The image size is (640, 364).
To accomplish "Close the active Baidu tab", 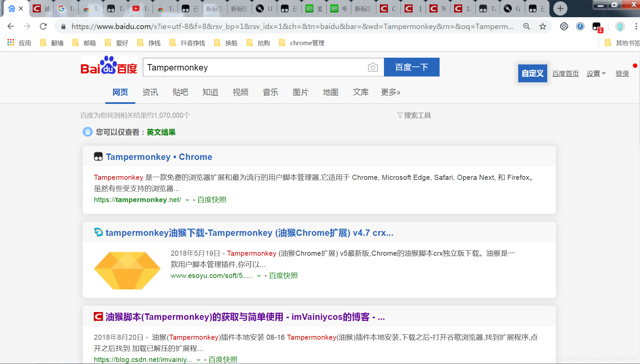I will [x=21, y=8].
